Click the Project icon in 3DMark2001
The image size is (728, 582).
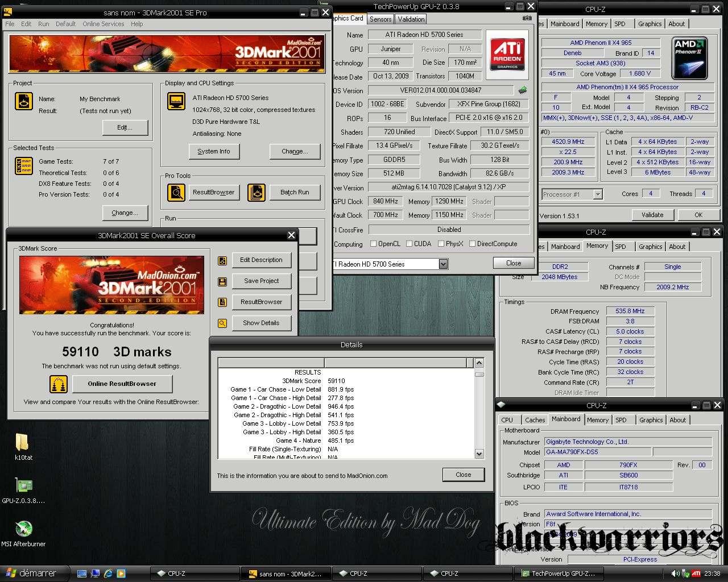click(x=23, y=102)
